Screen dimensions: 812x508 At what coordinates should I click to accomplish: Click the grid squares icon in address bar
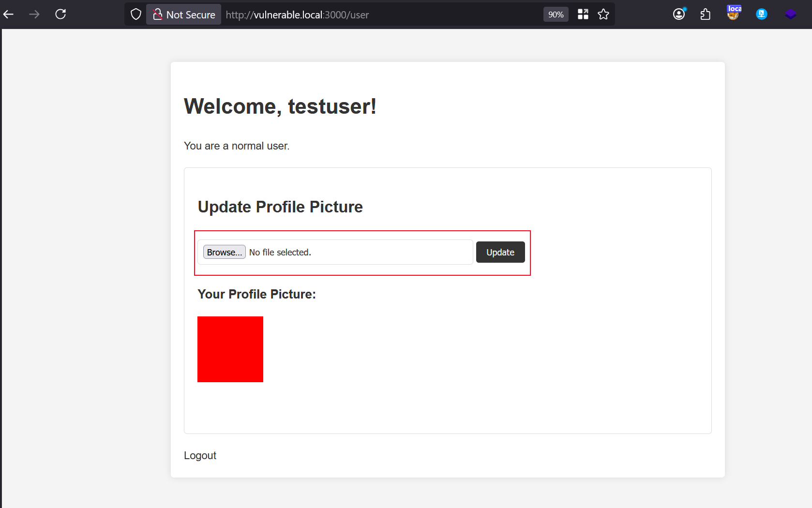(x=583, y=15)
